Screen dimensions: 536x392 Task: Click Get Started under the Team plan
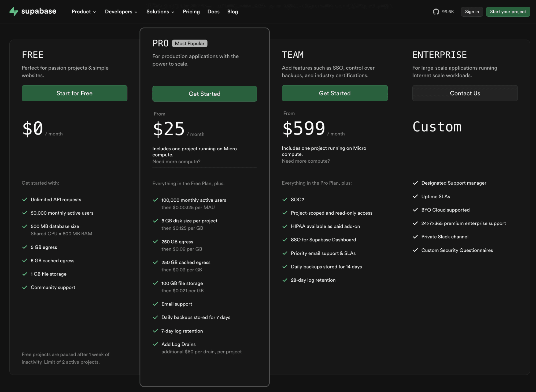tap(334, 93)
